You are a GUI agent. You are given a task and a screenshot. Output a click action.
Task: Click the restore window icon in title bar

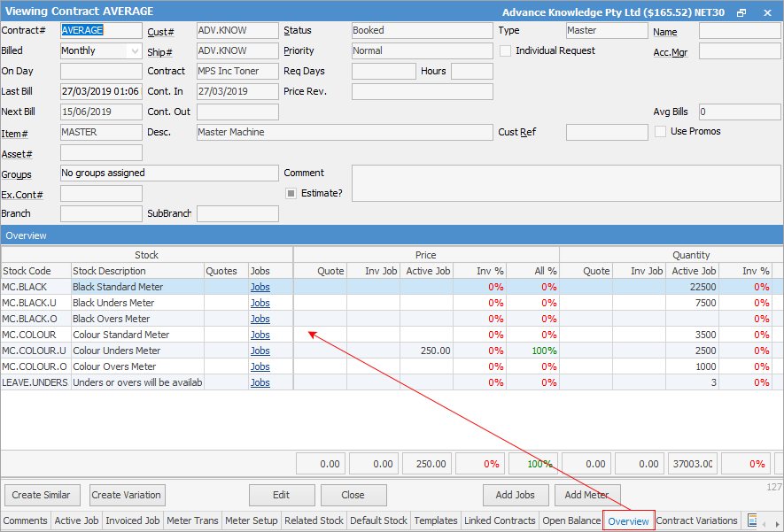(741, 12)
